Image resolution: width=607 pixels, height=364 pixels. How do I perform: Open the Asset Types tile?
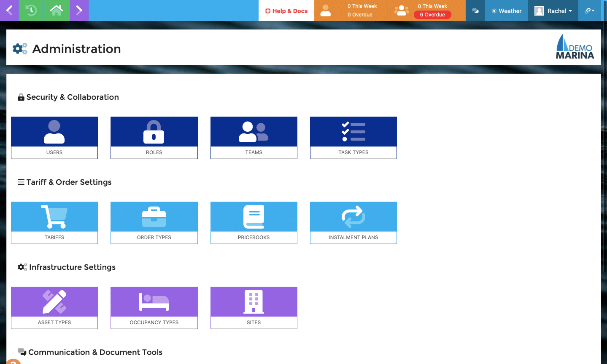coord(54,307)
